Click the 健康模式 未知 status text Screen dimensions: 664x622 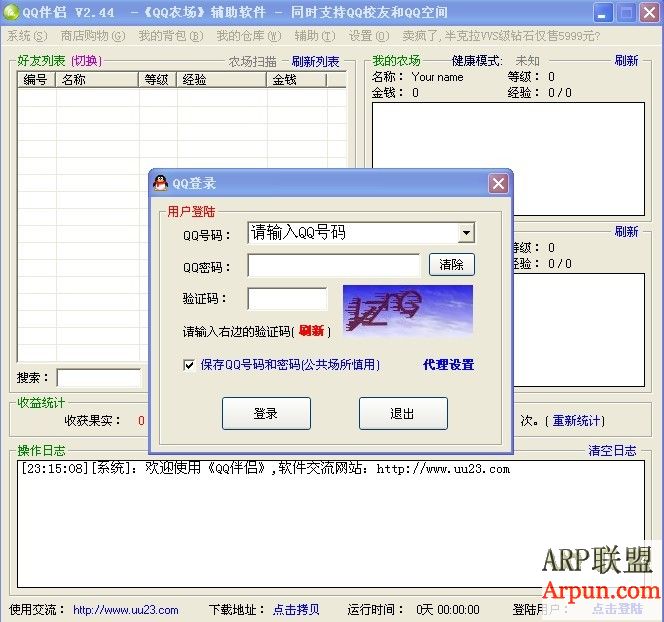pyautogui.click(x=528, y=61)
